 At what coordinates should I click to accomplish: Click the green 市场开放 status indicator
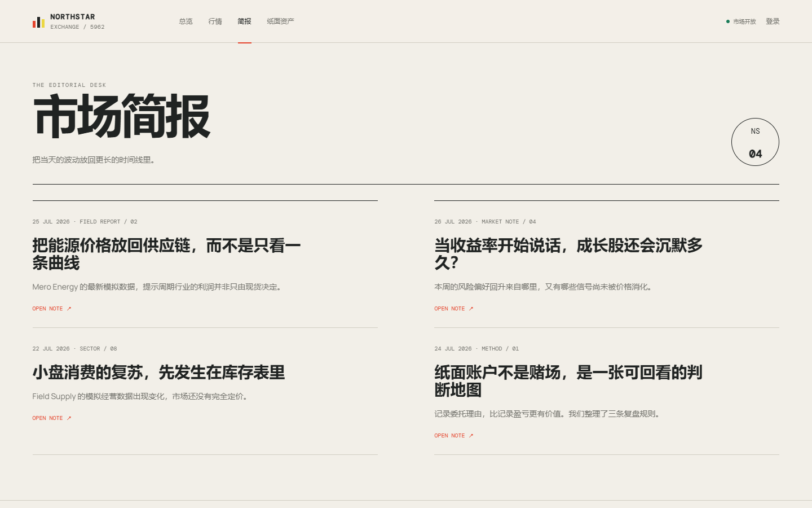click(741, 21)
